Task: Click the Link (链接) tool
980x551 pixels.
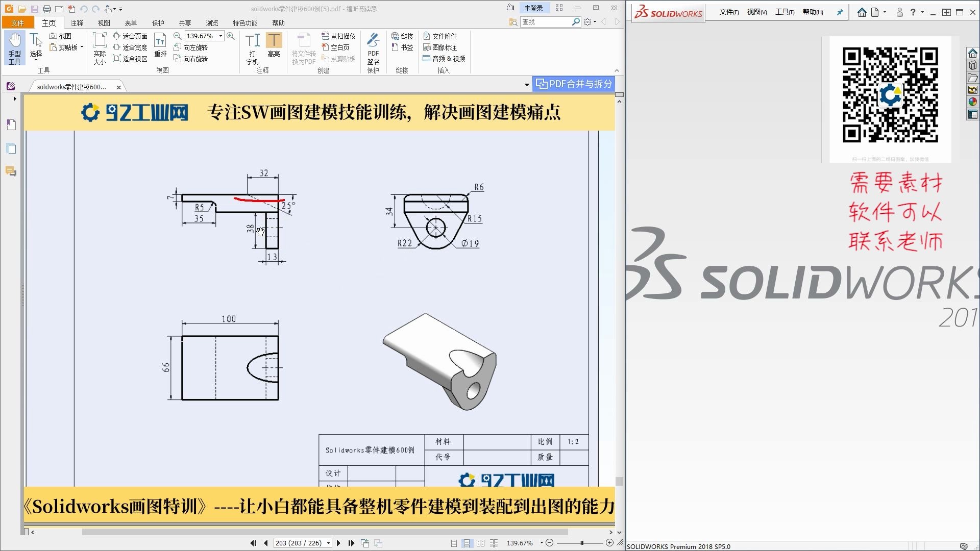Action: (x=402, y=36)
